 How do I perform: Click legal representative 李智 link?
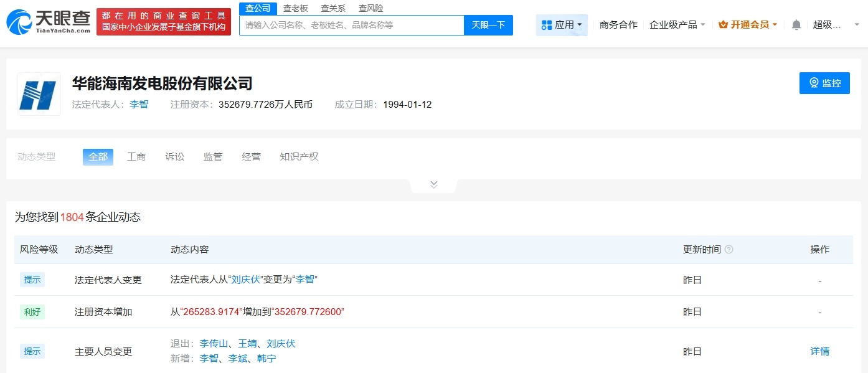click(139, 104)
